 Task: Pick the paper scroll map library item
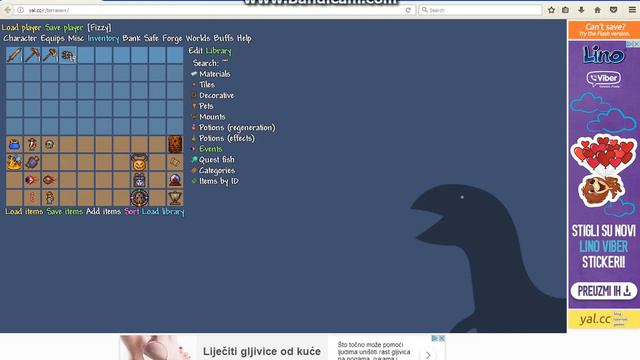point(175,162)
